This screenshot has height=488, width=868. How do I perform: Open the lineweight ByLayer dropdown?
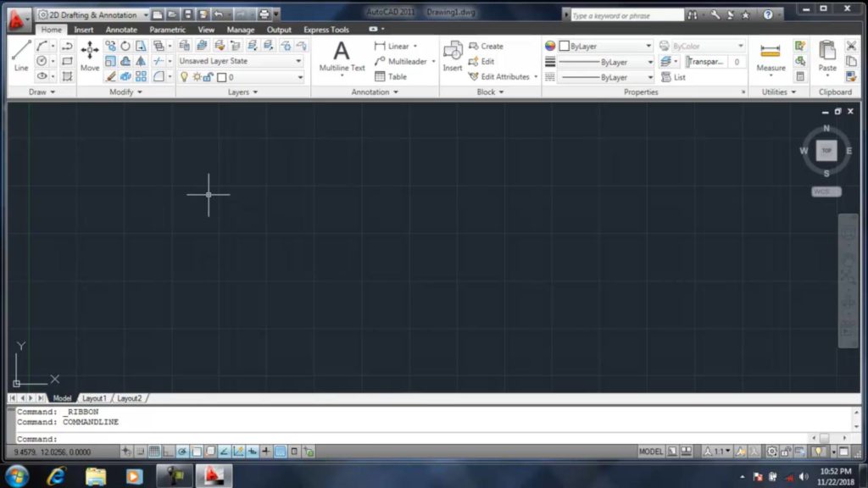607,62
